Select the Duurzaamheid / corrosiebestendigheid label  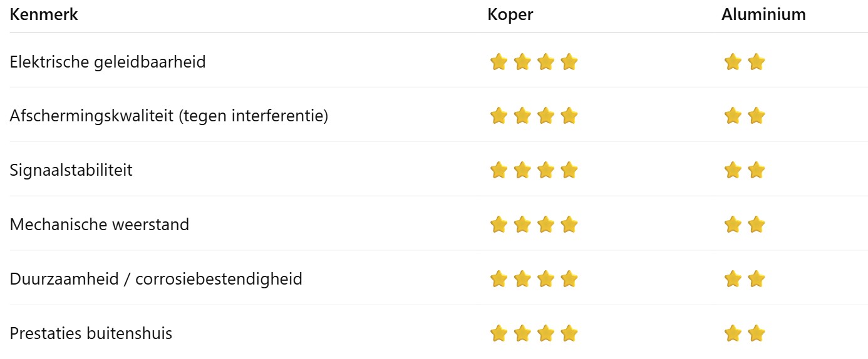[156, 279]
